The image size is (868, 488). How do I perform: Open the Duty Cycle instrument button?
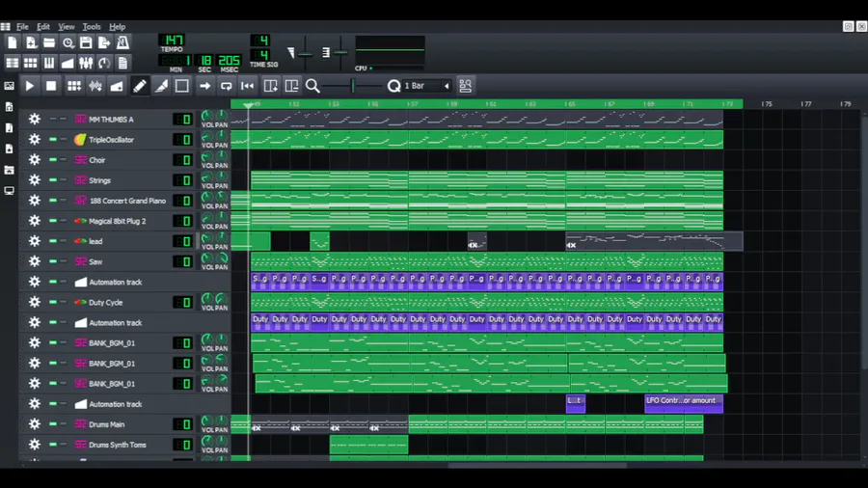[122, 302]
